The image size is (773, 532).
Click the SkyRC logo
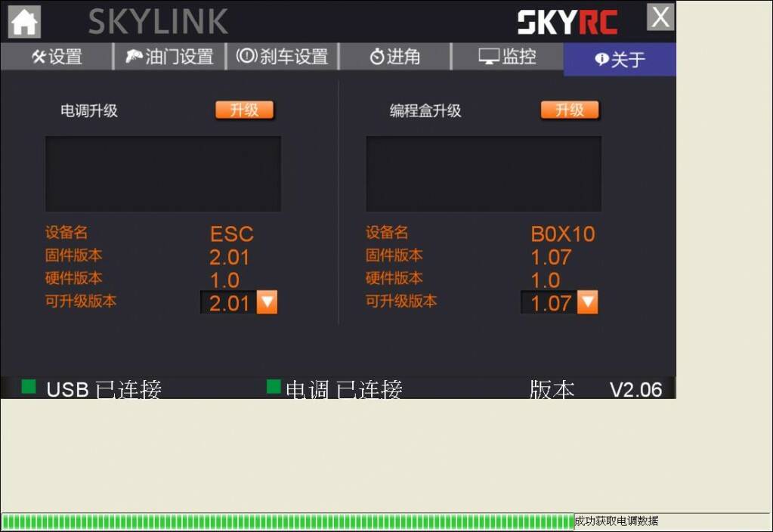[567, 22]
